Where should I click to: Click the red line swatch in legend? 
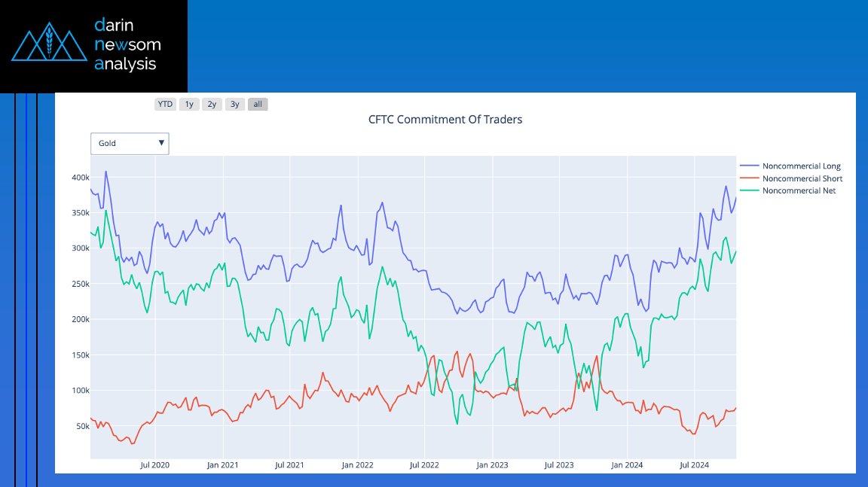(750, 178)
